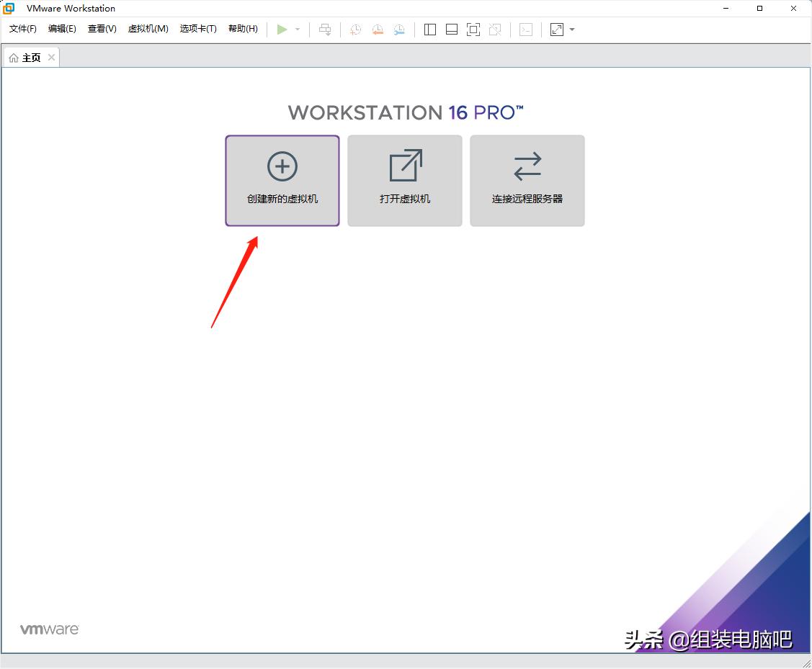Click the unity mode icon
This screenshot has width=812, height=669.
(495, 30)
